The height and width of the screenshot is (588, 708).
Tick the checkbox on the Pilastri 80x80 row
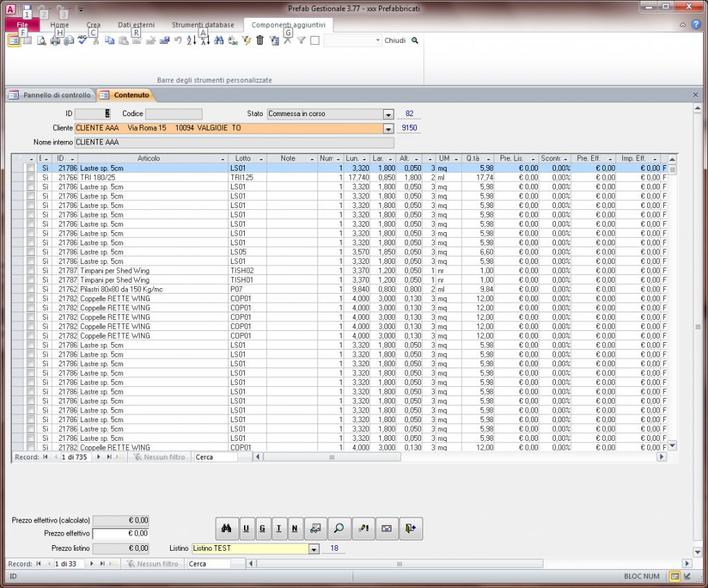coord(30,290)
